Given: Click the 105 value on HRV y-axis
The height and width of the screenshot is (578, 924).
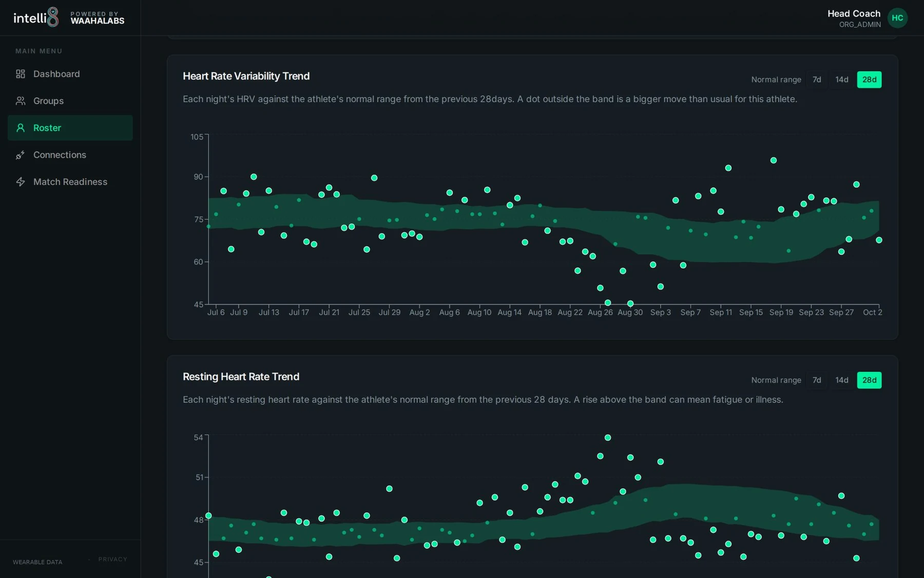Looking at the screenshot, I should [197, 137].
